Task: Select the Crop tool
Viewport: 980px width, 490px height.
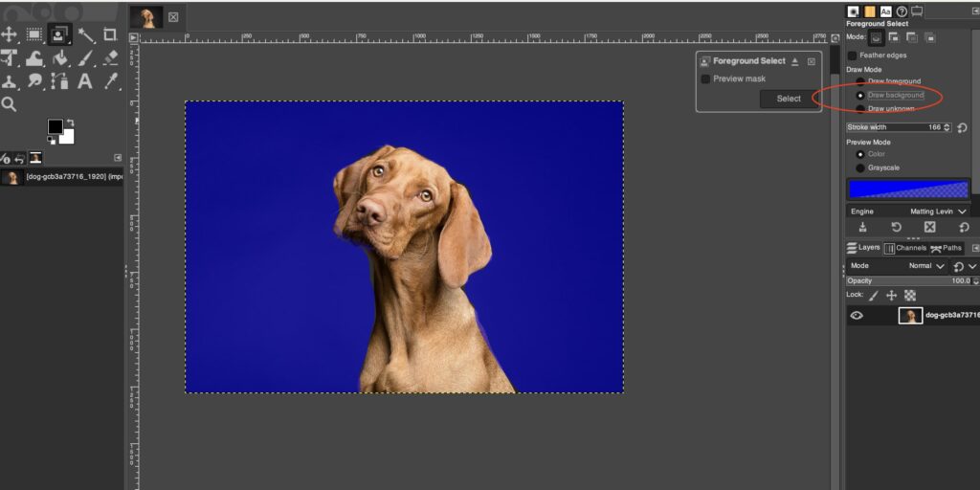Action: [110, 34]
